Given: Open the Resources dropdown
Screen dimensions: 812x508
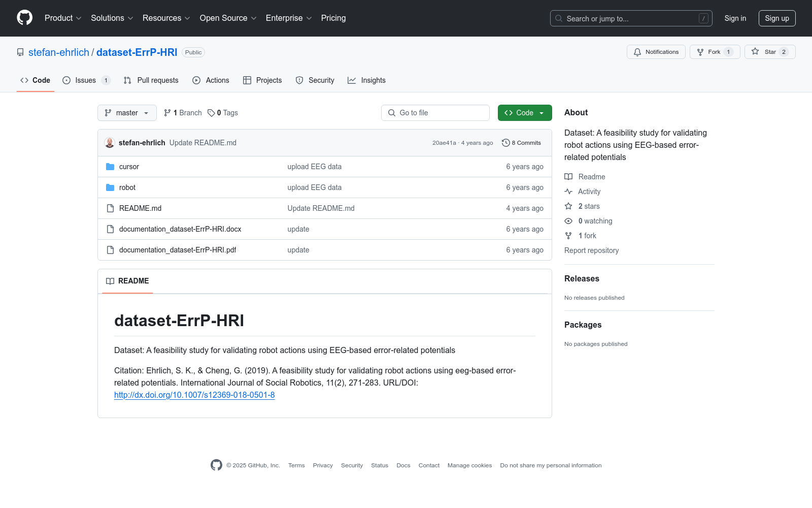Looking at the screenshot, I should pos(166,18).
